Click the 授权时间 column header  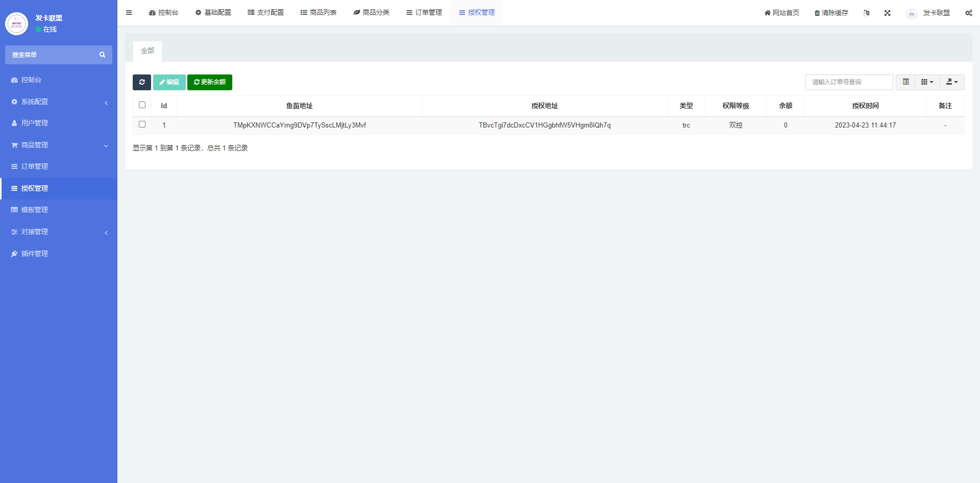point(865,106)
